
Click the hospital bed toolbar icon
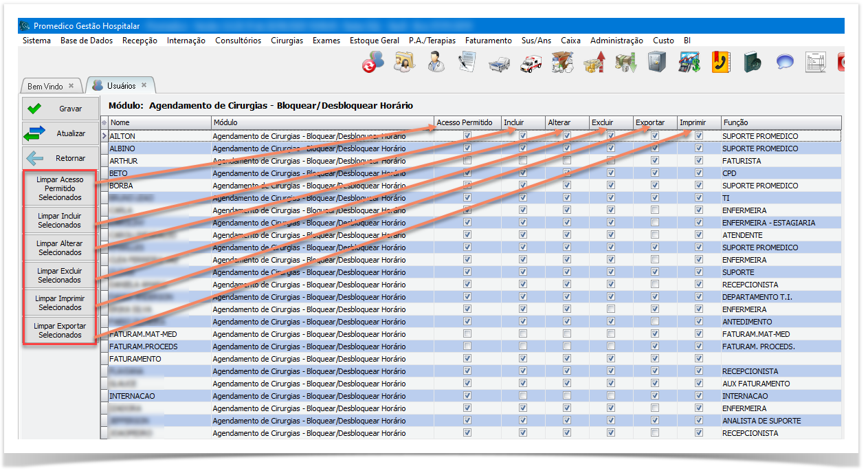pos(499,64)
